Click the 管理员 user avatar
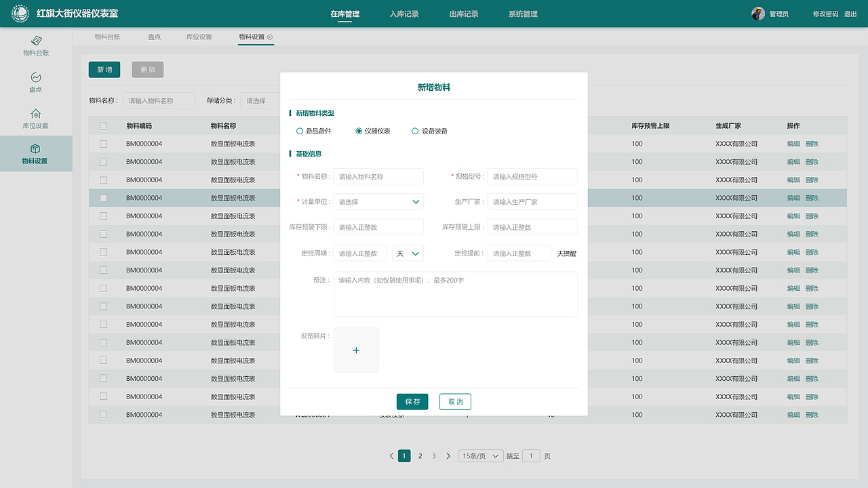 (758, 14)
